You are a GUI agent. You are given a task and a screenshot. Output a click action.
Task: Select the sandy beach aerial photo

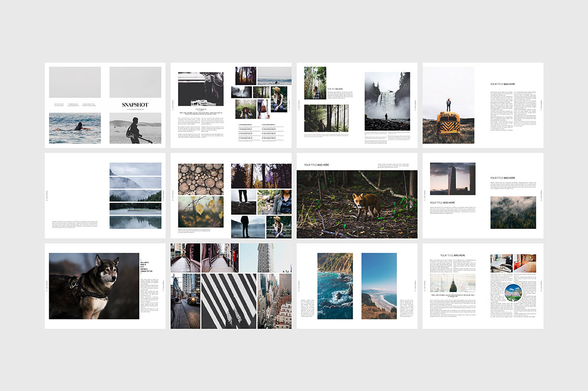pyautogui.click(x=379, y=286)
